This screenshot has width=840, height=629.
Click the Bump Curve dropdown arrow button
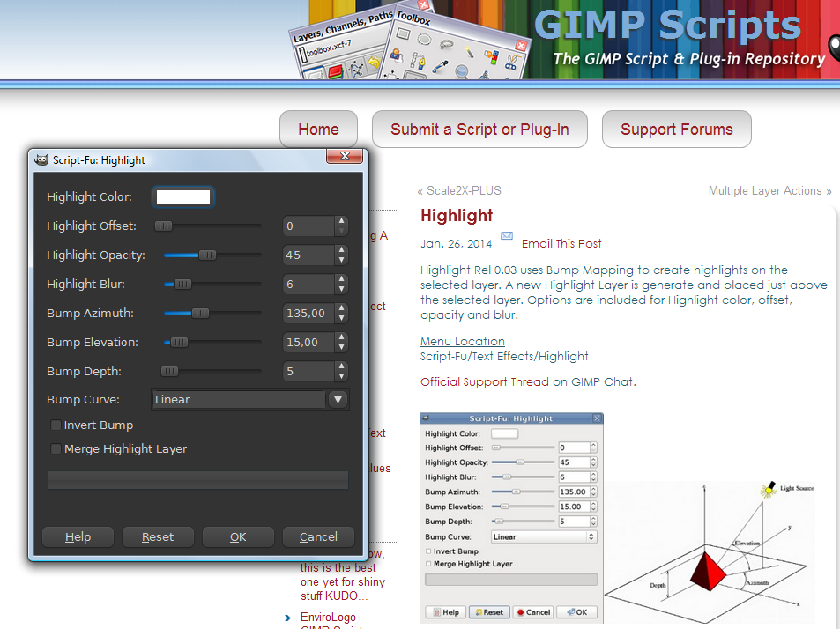click(338, 399)
